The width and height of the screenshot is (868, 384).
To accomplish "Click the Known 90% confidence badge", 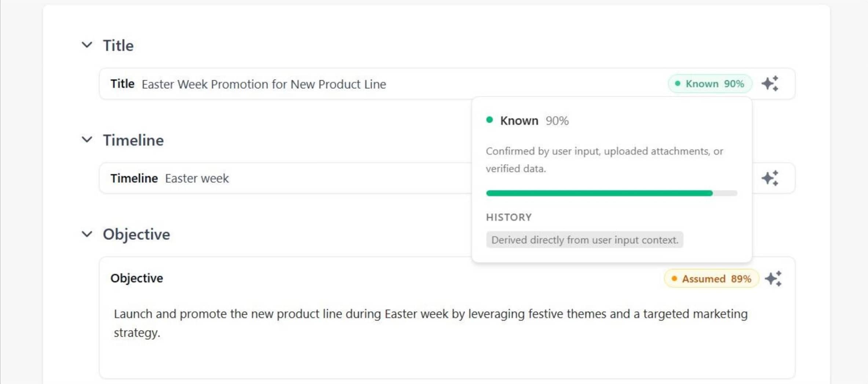I will tap(710, 84).
